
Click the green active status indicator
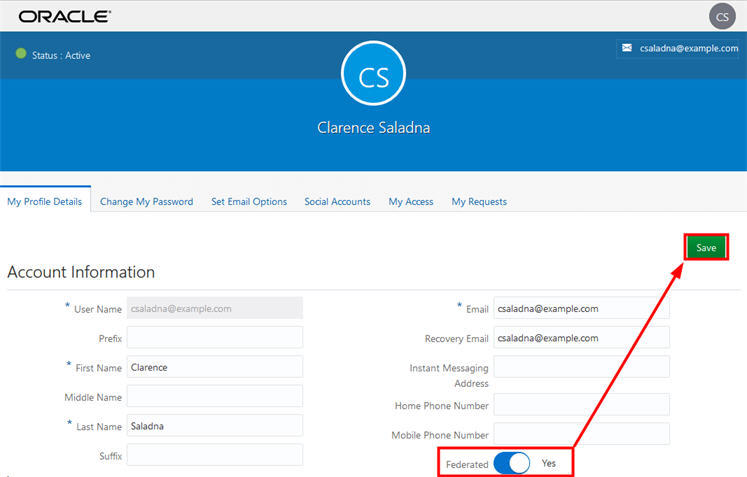coord(21,53)
